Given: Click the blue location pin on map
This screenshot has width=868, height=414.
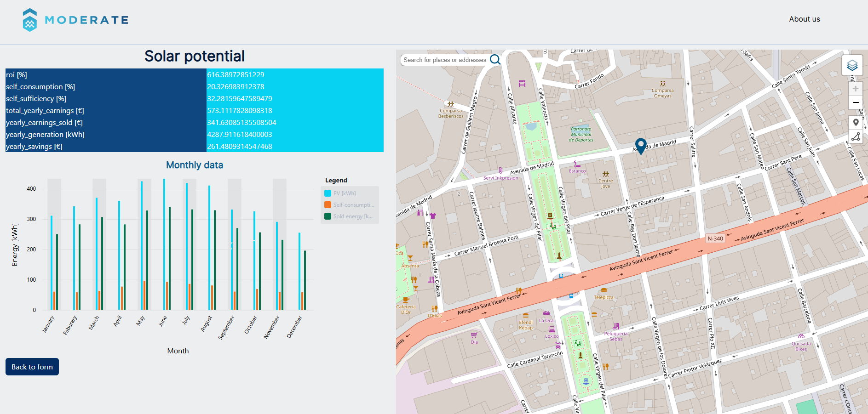Looking at the screenshot, I should point(641,147).
